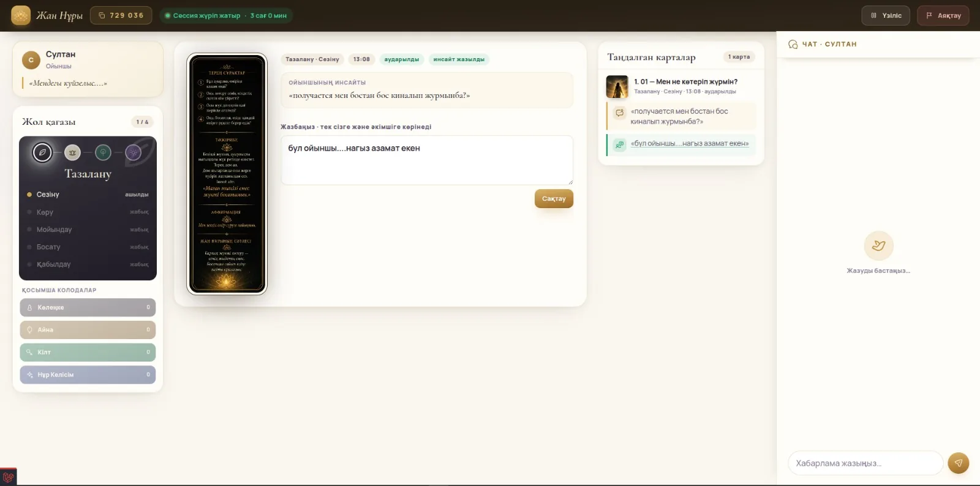
Task: Click the green facilitator note icon
Action: tap(619, 144)
